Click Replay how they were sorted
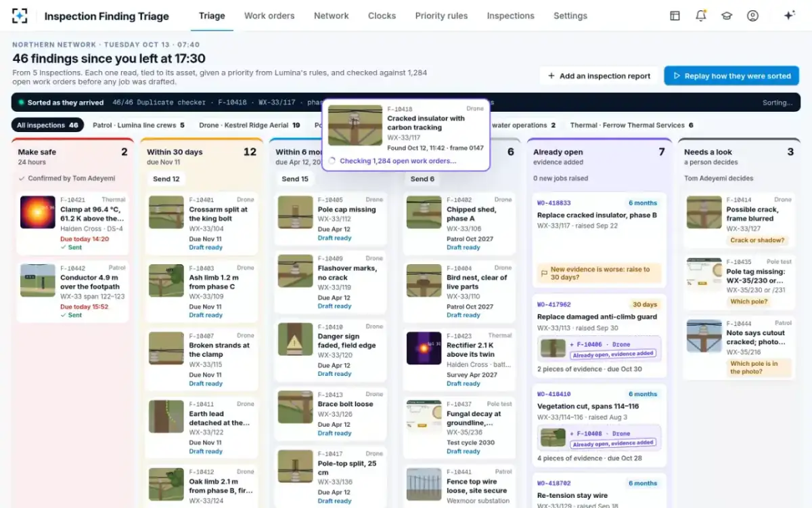Screen dimensions: 812x508 [x=731, y=76]
